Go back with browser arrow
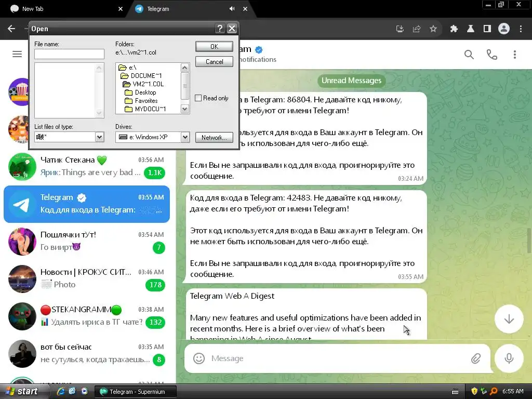The width and height of the screenshot is (532, 399). 11,29
